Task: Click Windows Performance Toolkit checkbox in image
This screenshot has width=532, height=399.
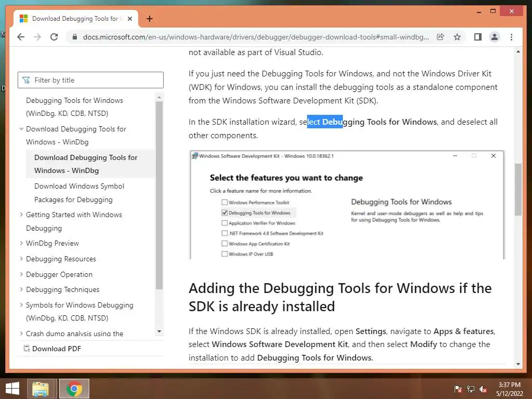Action: 224,202
